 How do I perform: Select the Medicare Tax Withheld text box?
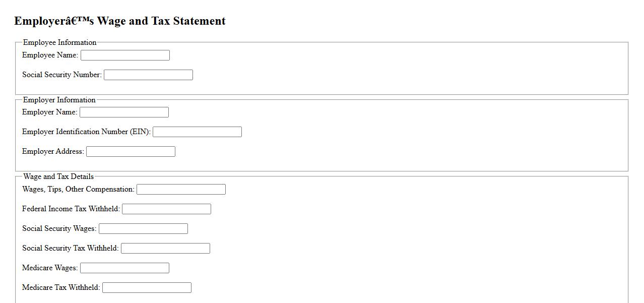pyautogui.click(x=147, y=287)
